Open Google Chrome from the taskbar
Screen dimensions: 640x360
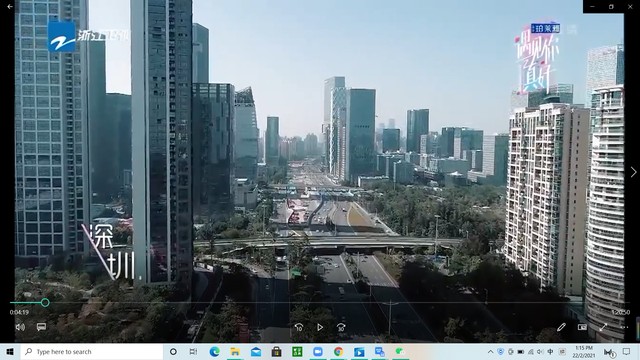338,352
